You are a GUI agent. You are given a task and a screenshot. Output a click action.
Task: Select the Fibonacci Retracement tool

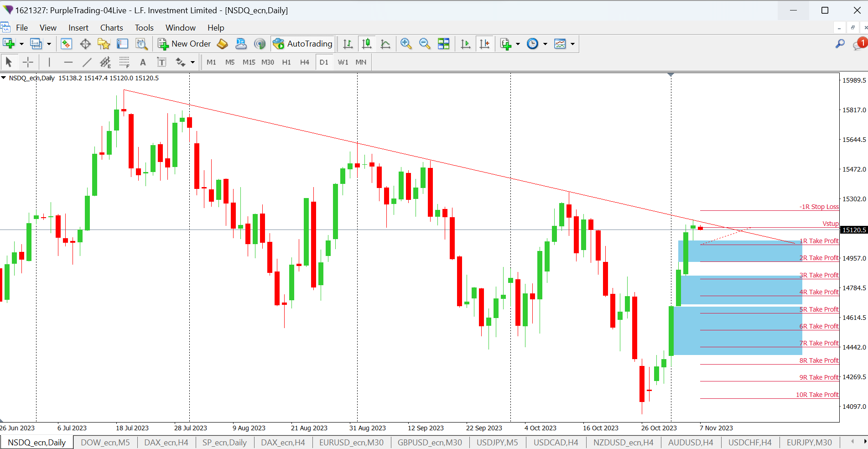(x=124, y=62)
